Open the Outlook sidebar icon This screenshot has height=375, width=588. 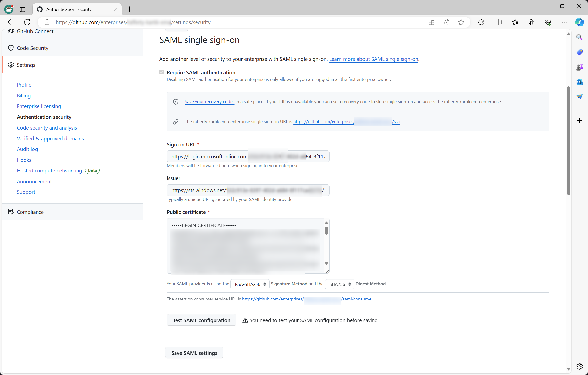[x=579, y=82]
